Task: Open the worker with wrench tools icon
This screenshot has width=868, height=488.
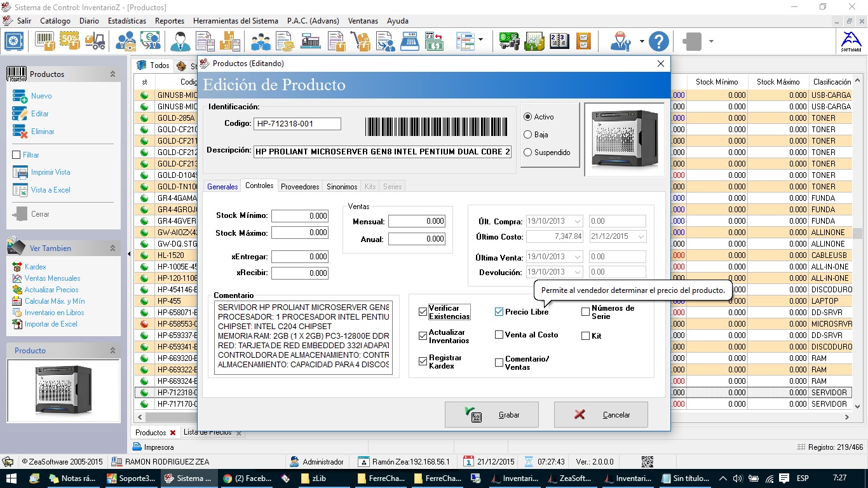Action: (620, 42)
